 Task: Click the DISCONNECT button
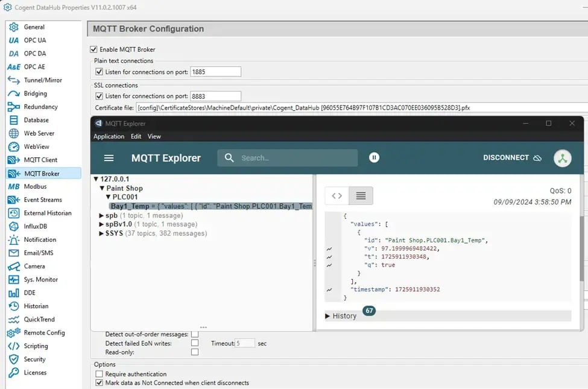click(505, 157)
